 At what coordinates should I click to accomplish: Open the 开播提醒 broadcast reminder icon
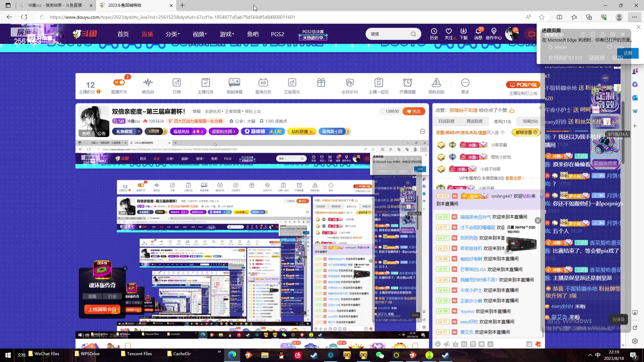tap(407, 85)
